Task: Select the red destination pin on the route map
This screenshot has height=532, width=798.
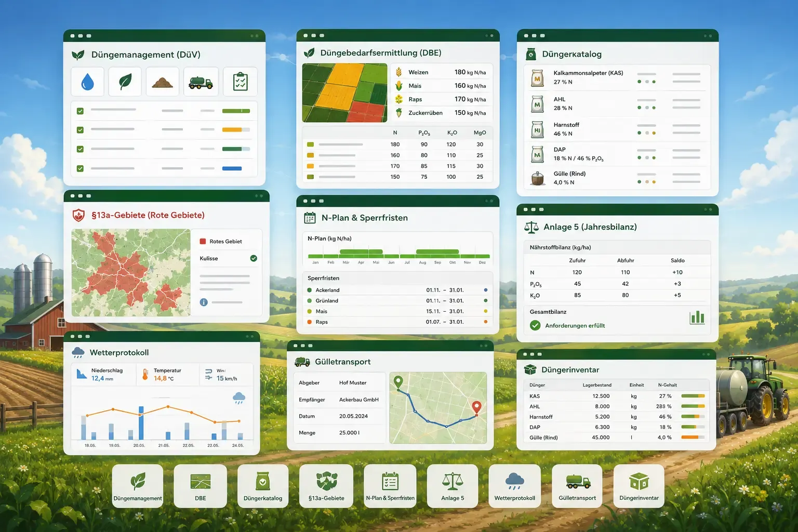Action: pos(476,408)
